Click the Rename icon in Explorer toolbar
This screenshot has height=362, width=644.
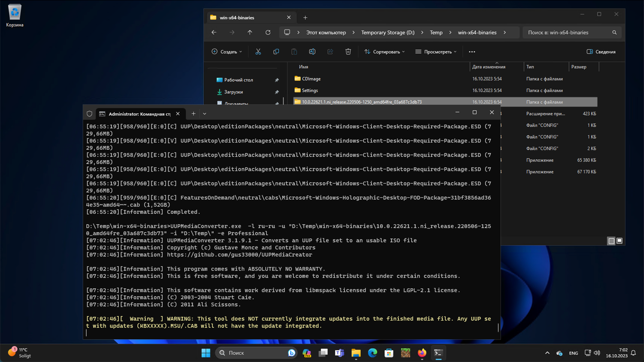[312, 52]
